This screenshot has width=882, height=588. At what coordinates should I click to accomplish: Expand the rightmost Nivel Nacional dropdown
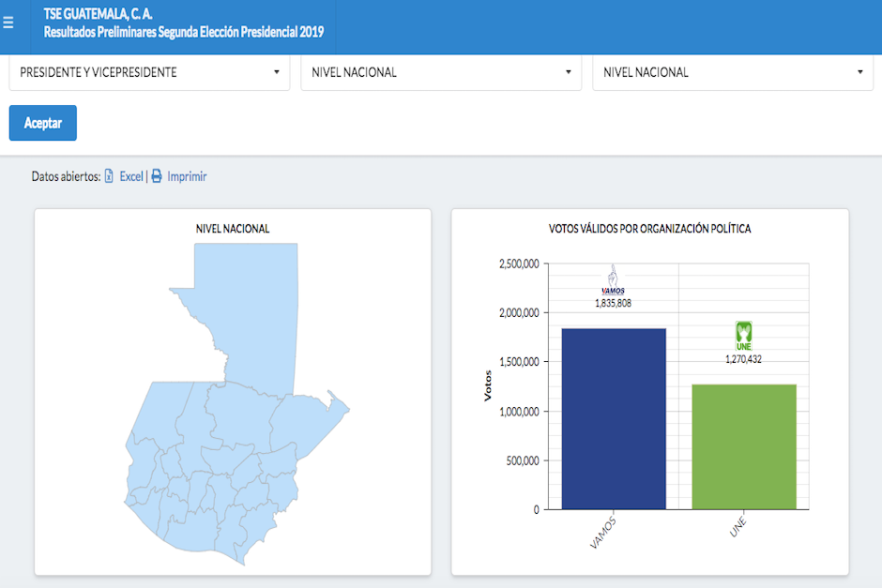(x=733, y=72)
